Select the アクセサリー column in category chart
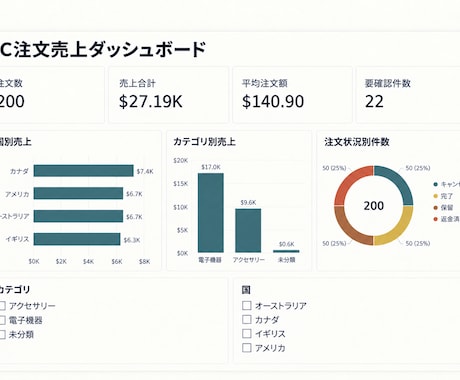Screen dimensions: 460x380 pos(248,230)
